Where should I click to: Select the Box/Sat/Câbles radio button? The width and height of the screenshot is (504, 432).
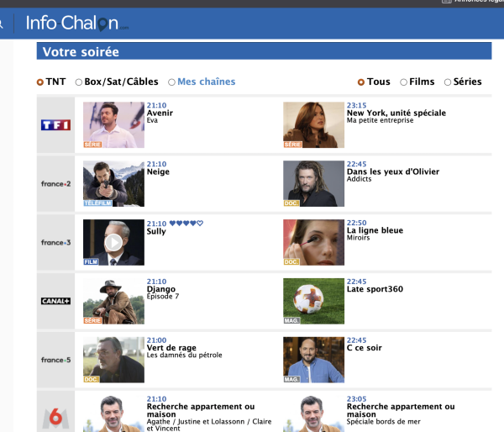click(x=78, y=82)
